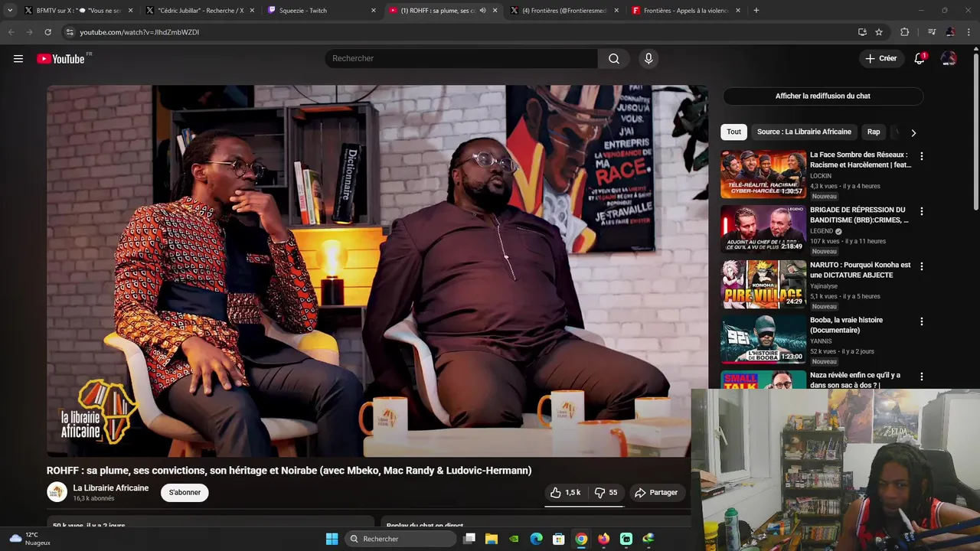Open the tab search dropdown arrow
This screenshot has height=551, width=980.
(x=10, y=11)
